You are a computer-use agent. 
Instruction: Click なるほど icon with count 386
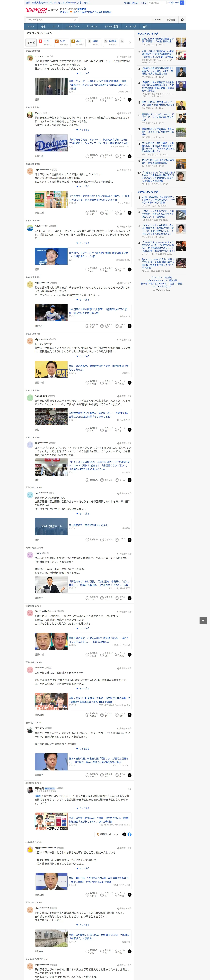pos(102,326)
